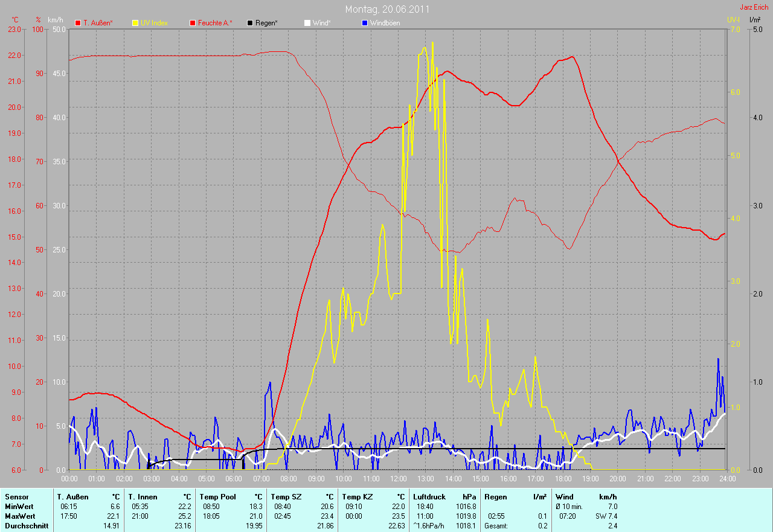This screenshot has width=773, height=532.
Task: Click the "Luftdruck" column header
Action: pos(429,497)
